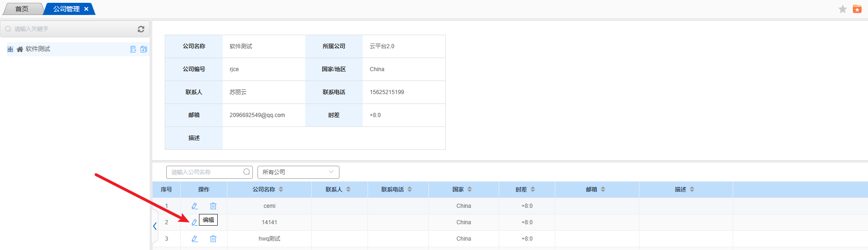Screen dimensions: 868x250
Task: Open the 所有公司 dropdown
Action: coord(298,172)
